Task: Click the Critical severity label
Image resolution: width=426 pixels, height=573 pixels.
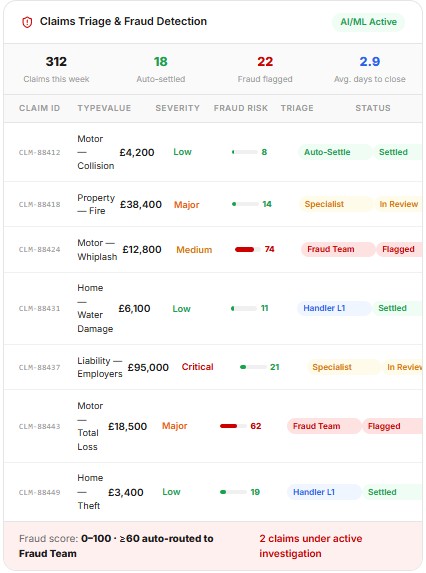Action: pos(198,367)
